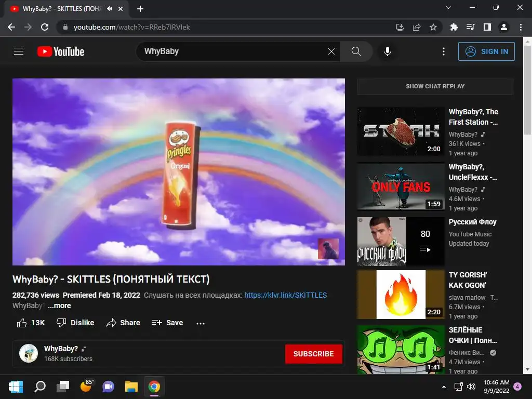Expand description with ...more

pos(59,305)
